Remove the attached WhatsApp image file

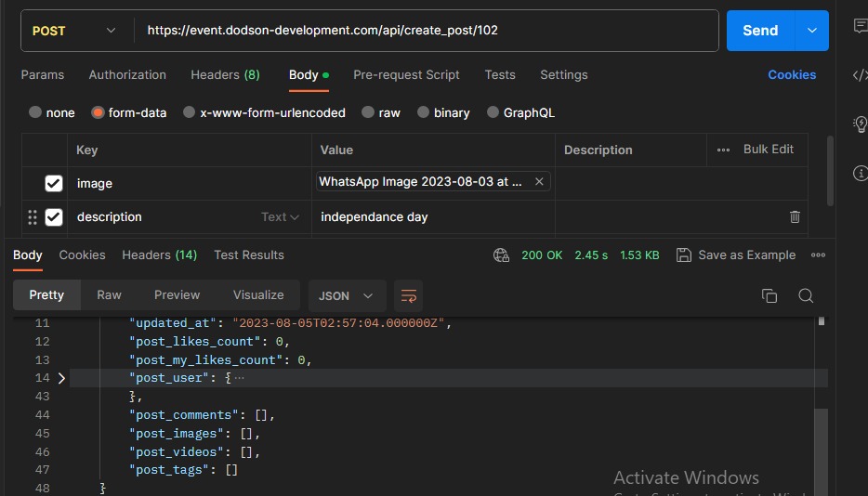[x=539, y=182]
